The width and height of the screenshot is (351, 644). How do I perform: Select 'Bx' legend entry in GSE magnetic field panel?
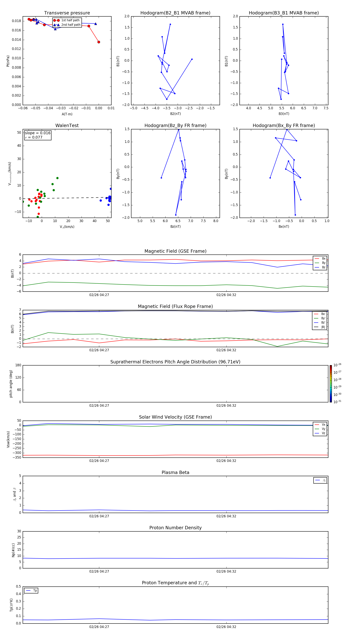[x=320, y=259]
